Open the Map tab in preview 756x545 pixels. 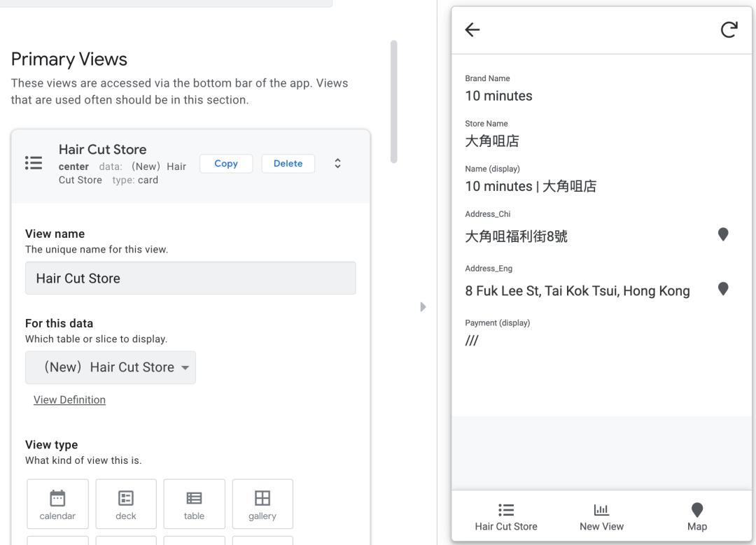click(x=697, y=517)
